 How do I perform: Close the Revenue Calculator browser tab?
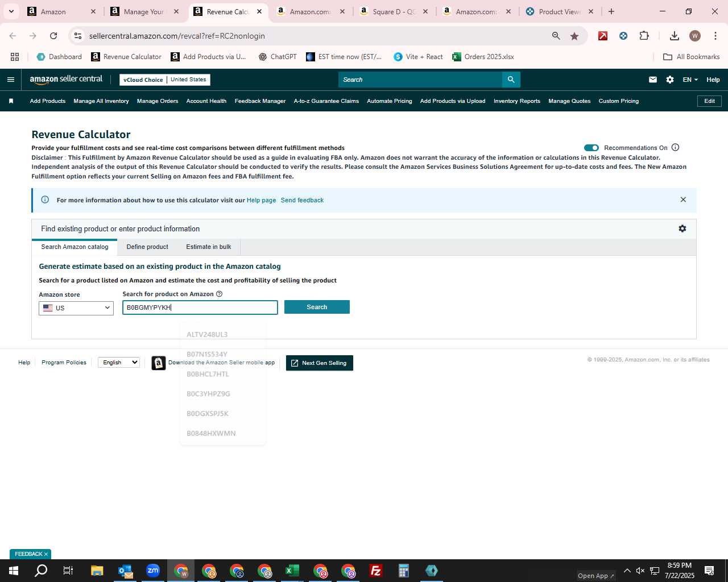(259, 11)
